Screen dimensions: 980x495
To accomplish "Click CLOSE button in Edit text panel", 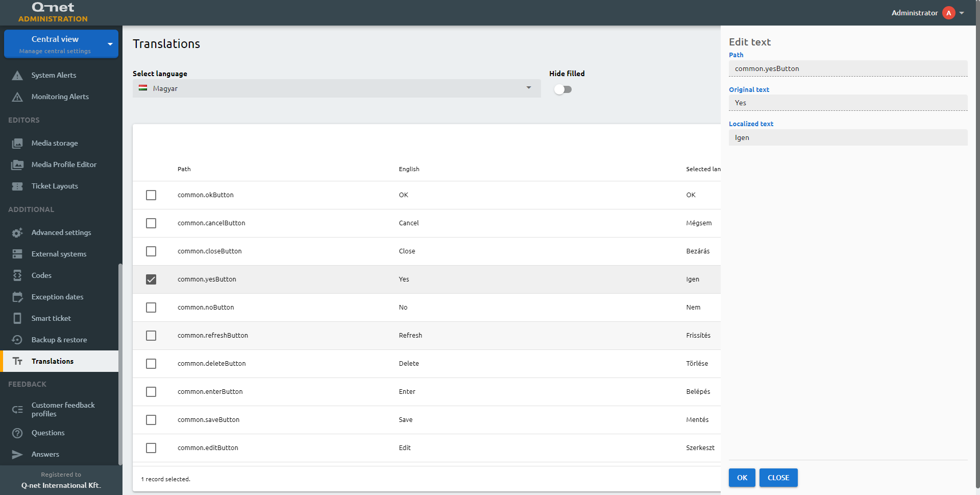I will [x=778, y=478].
